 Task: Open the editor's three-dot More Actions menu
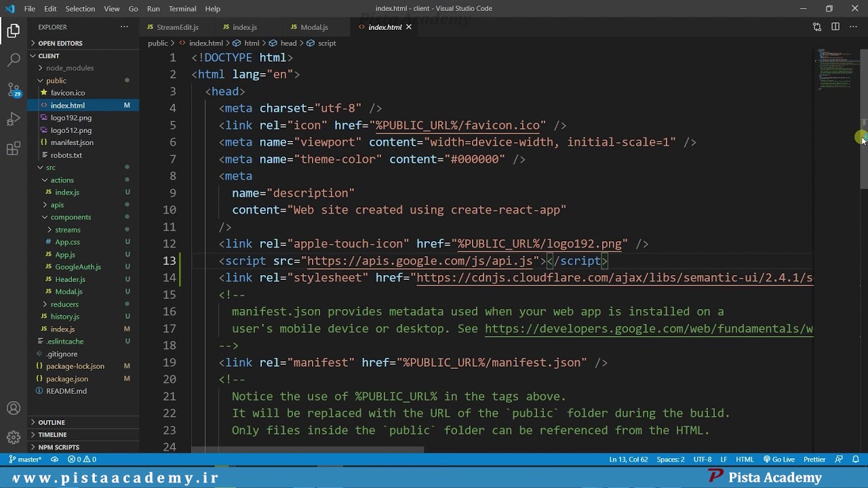pos(853,27)
